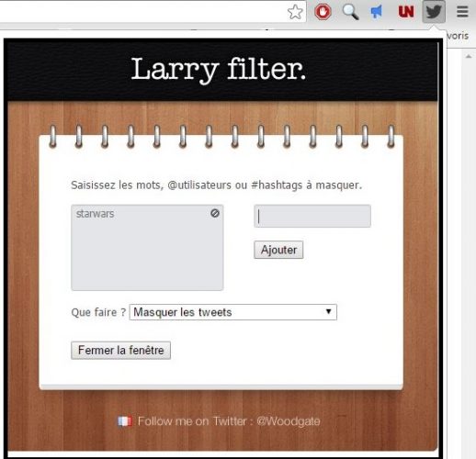Open the Chrome hamburger menu
The width and height of the screenshot is (476, 459).
[462, 12]
